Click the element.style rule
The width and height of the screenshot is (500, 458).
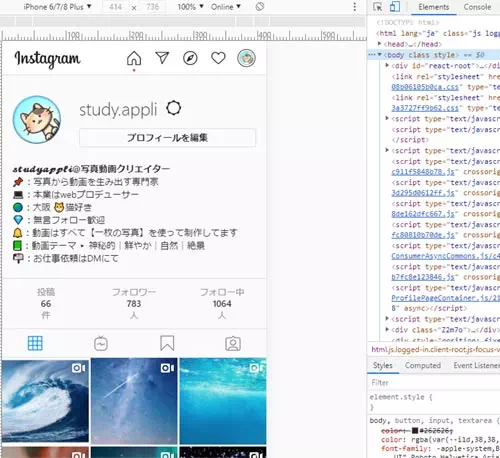(x=401, y=397)
